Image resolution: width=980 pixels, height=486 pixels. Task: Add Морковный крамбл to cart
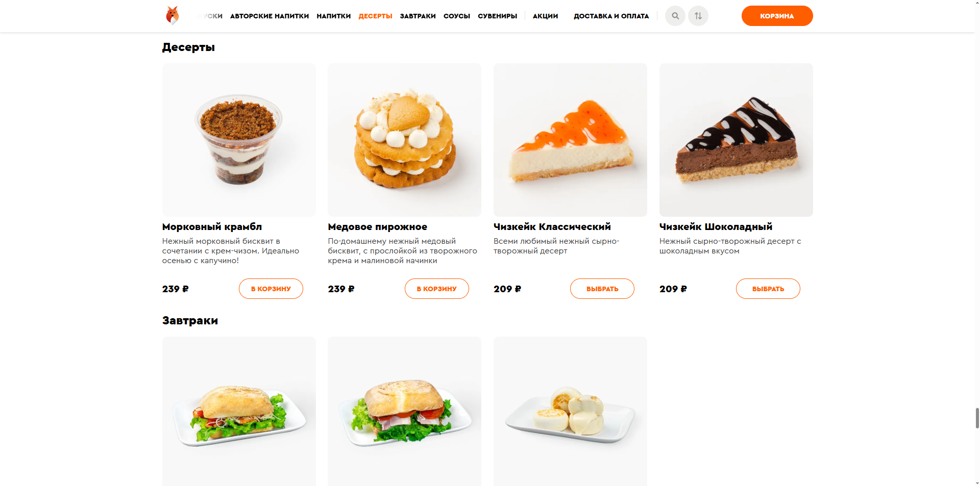271,289
